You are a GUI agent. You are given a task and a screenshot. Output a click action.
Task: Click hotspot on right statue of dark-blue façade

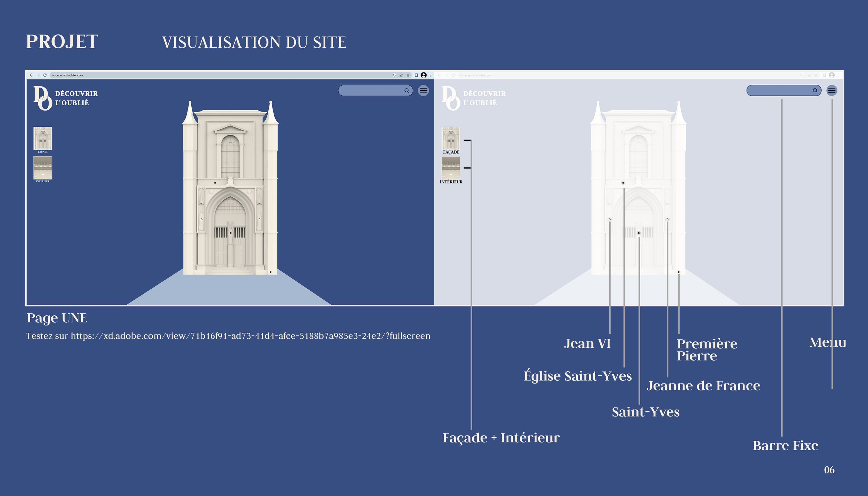[x=259, y=219]
